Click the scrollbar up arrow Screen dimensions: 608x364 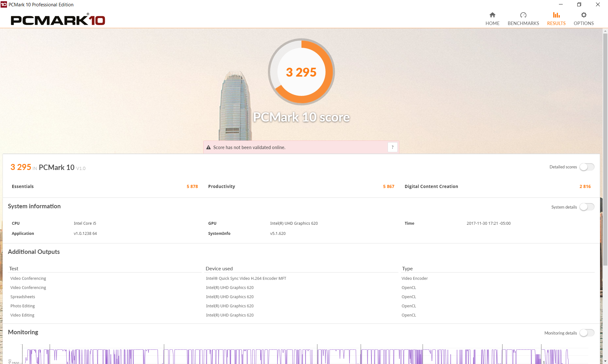click(605, 31)
